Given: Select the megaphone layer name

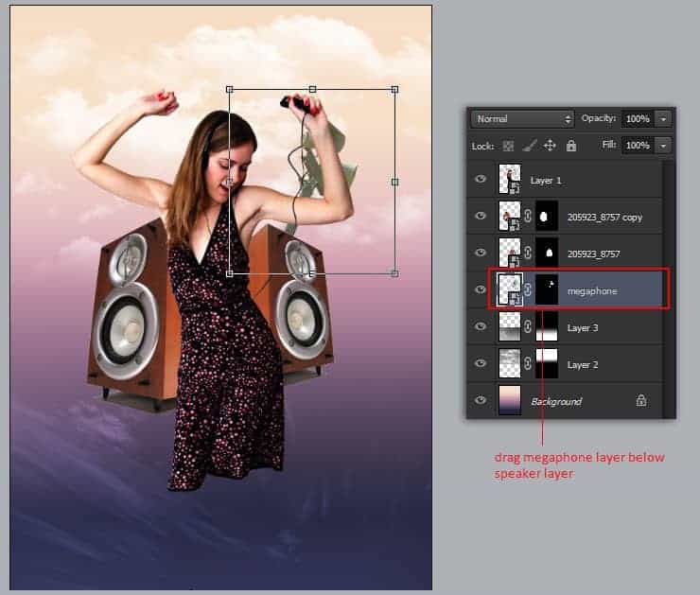Looking at the screenshot, I should pos(592,291).
